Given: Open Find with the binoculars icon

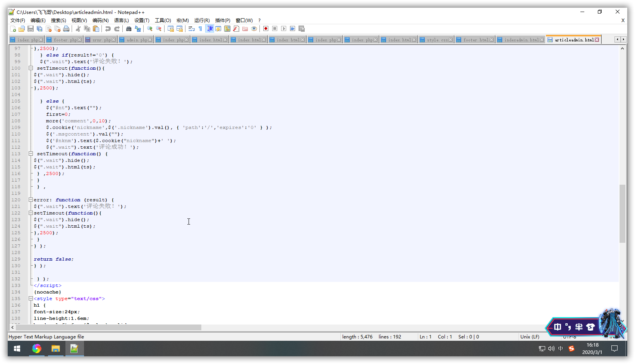Looking at the screenshot, I should click(x=129, y=29).
